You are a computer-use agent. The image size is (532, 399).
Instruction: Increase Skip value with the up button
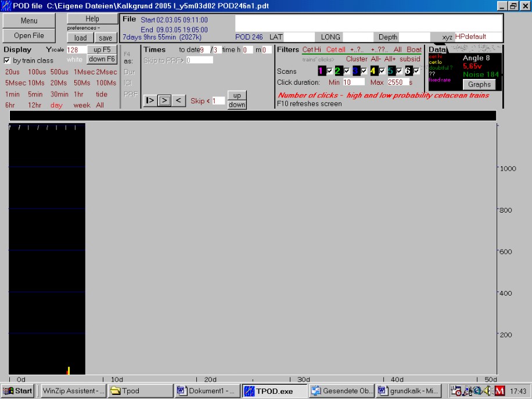coord(236,96)
